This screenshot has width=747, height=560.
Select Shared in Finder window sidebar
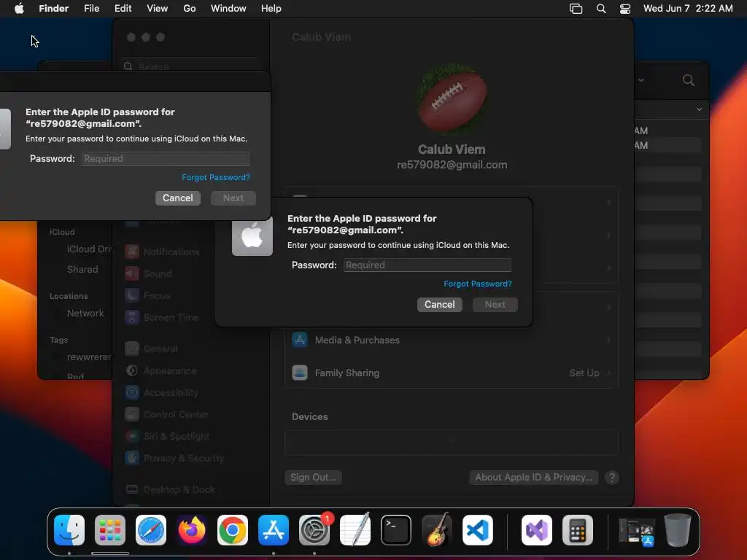pyautogui.click(x=82, y=270)
